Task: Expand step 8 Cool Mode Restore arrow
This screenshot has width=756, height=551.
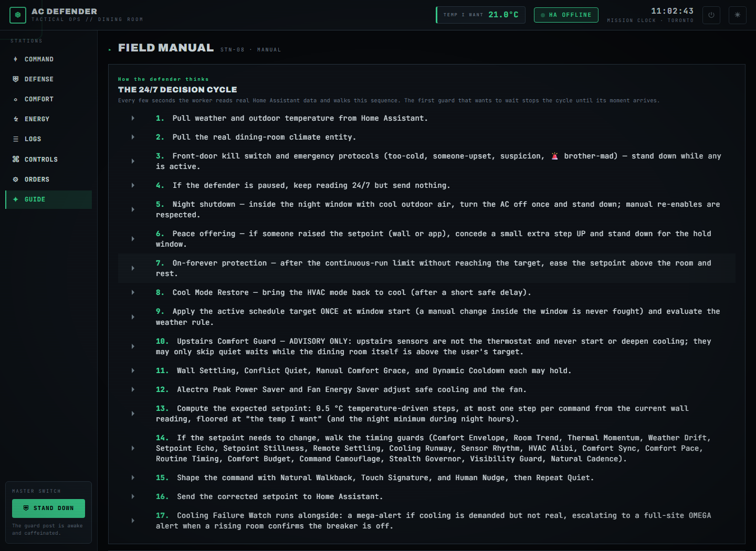Action: 133,292
